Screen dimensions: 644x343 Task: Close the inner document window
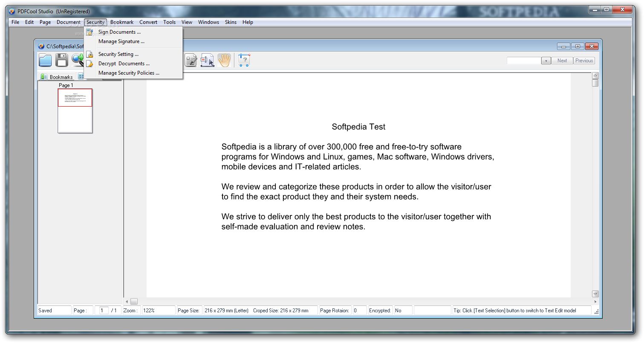tap(592, 46)
